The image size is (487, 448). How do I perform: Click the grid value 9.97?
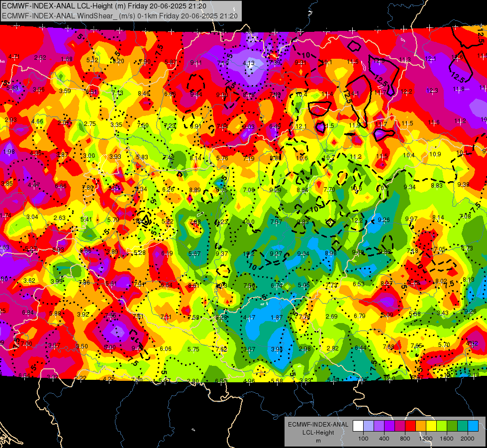tap(411, 219)
